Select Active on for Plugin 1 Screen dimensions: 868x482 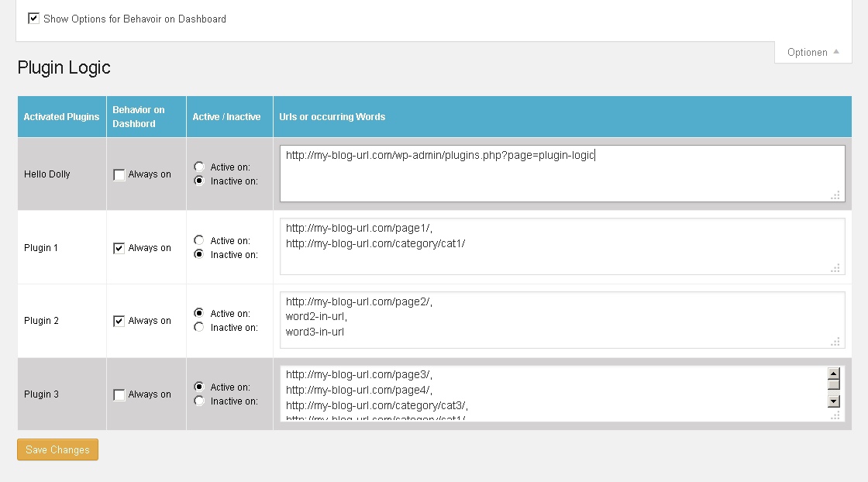coord(199,240)
